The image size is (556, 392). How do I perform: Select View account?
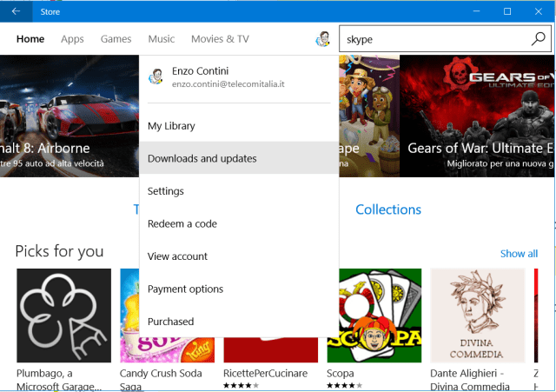[239, 256]
